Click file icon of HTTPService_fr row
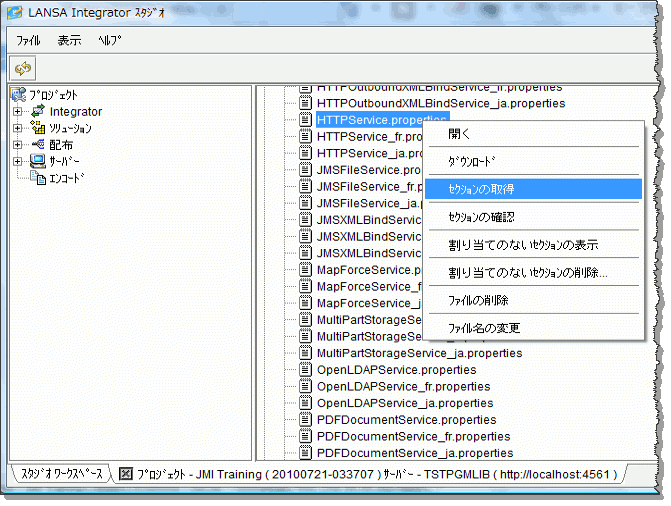671x506 pixels. [x=305, y=137]
